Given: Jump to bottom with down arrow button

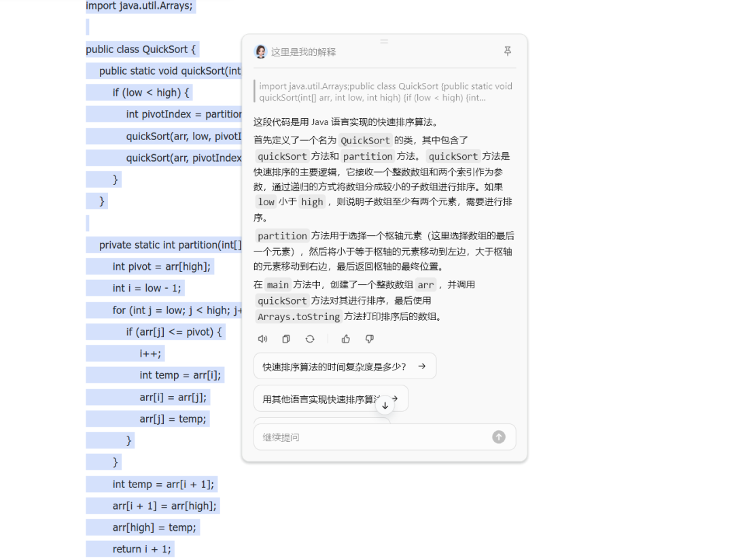Looking at the screenshot, I should (x=385, y=406).
